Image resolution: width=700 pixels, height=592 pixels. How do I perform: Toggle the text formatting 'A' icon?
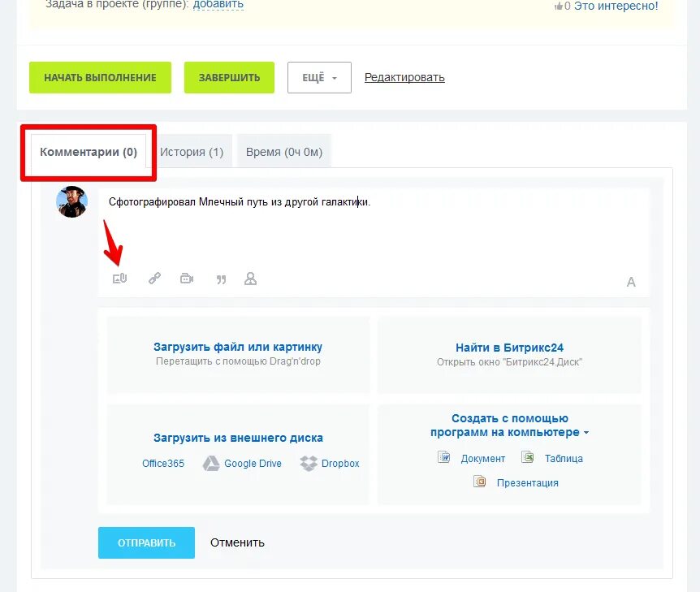point(631,282)
